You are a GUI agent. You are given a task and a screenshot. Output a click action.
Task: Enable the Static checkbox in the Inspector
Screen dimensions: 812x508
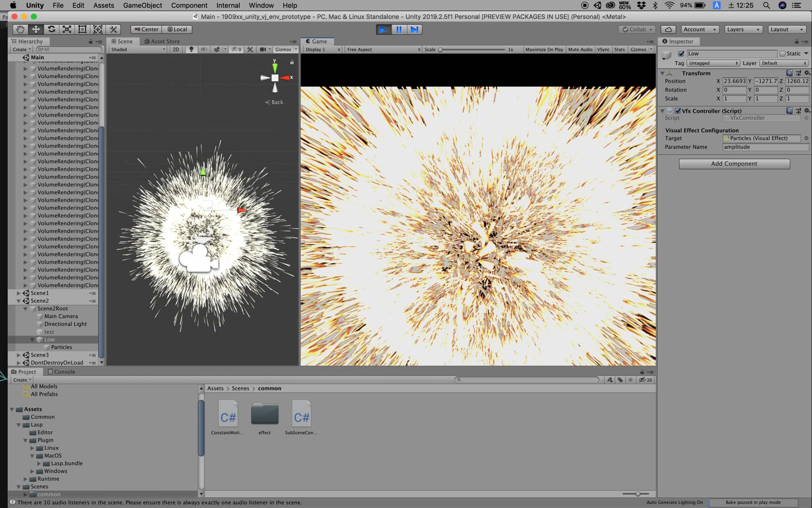coord(783,53)
